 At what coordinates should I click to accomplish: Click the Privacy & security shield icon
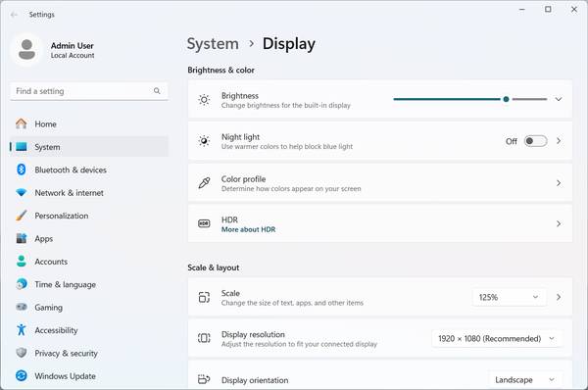click(x=22, y=353)
